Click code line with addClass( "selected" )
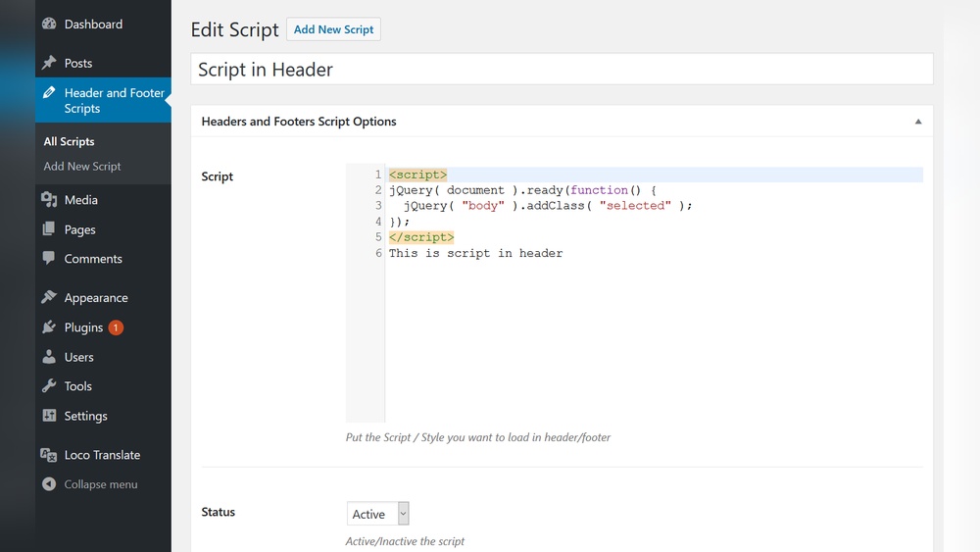 [548, 206]
